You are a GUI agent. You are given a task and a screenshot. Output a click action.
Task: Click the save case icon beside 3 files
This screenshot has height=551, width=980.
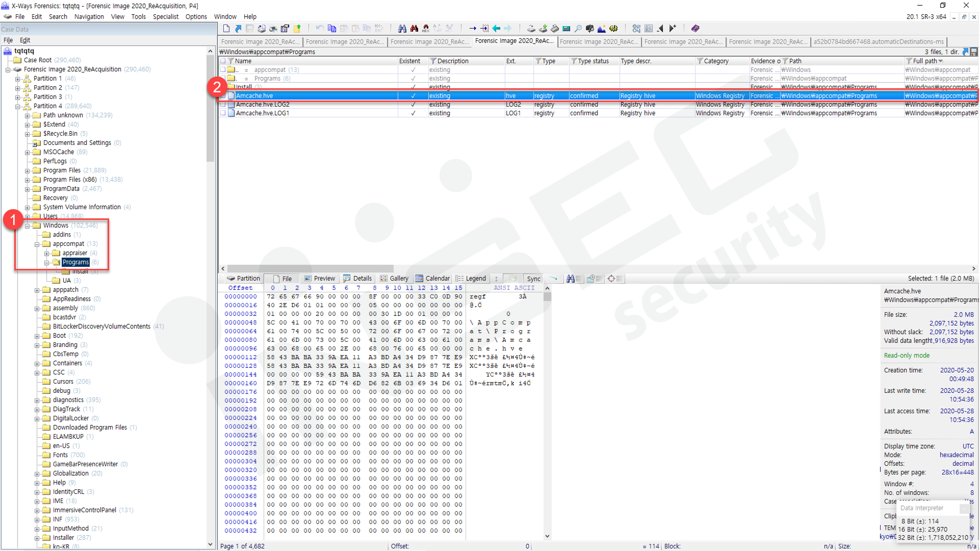(x=974, y=51)
